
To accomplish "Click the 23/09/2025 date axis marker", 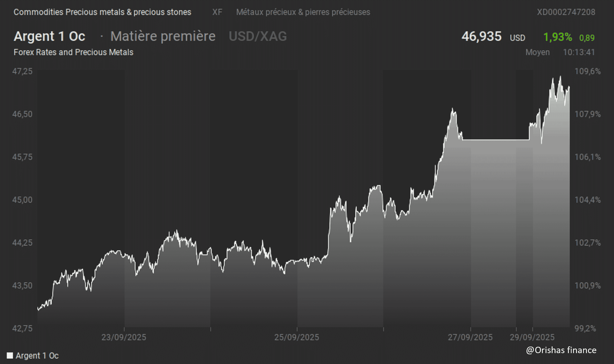I will coord(124,337).
